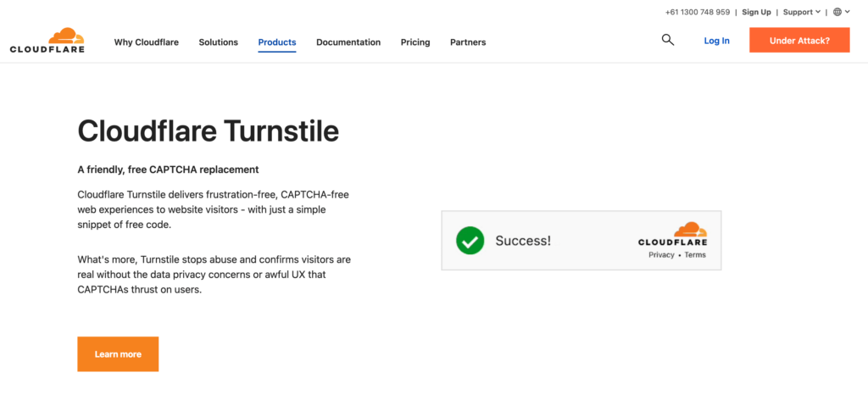Viewport: 868px width, 406px height.
Task: Click the globe language icon
Action: [837, 12]
